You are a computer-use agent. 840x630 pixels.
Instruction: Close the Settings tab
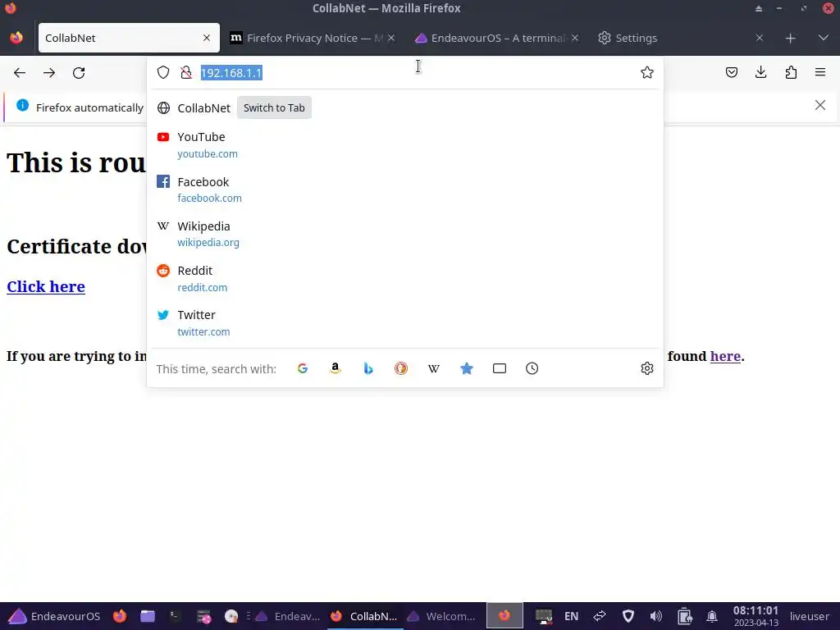tap(760, 38)
